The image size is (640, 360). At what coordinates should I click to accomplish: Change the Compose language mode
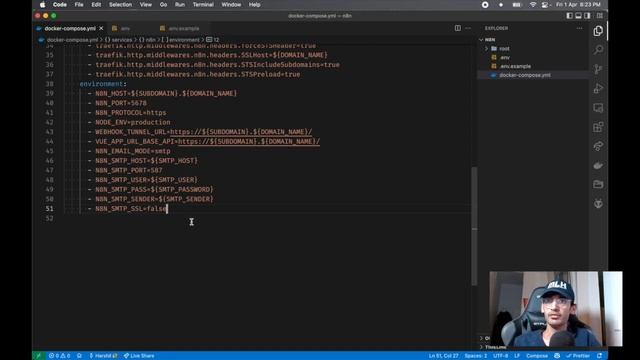click(537, 356)
